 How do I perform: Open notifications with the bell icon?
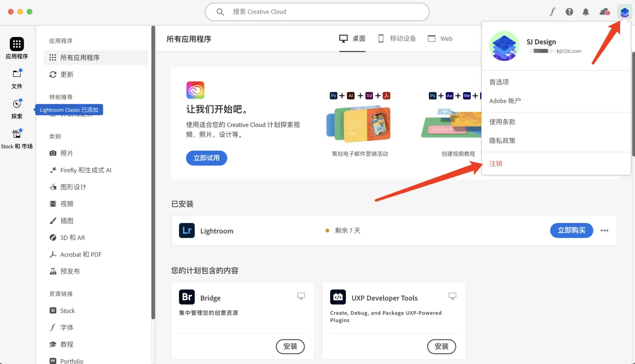pyautogui.click(x=586, y=12)
